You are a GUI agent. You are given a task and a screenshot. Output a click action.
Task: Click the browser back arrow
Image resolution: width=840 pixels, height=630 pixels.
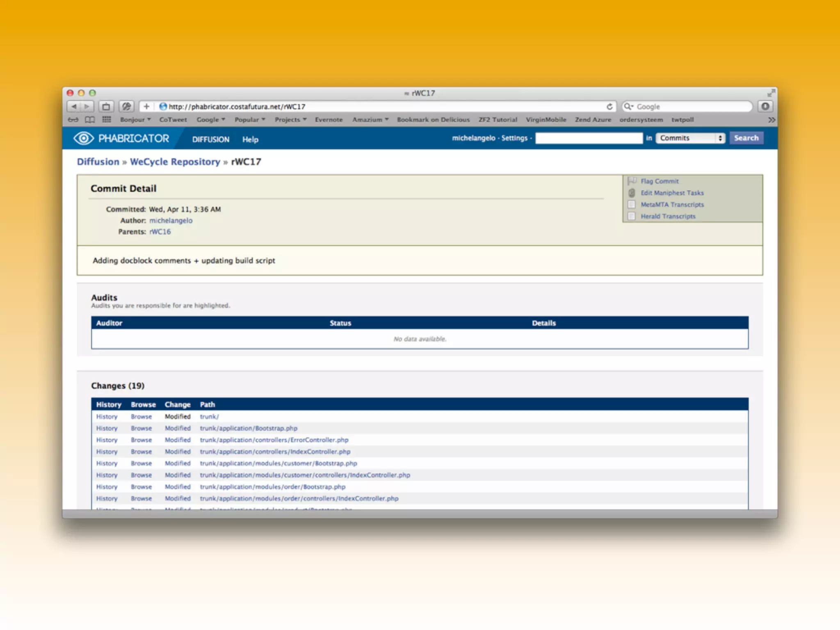pos(74,107)
